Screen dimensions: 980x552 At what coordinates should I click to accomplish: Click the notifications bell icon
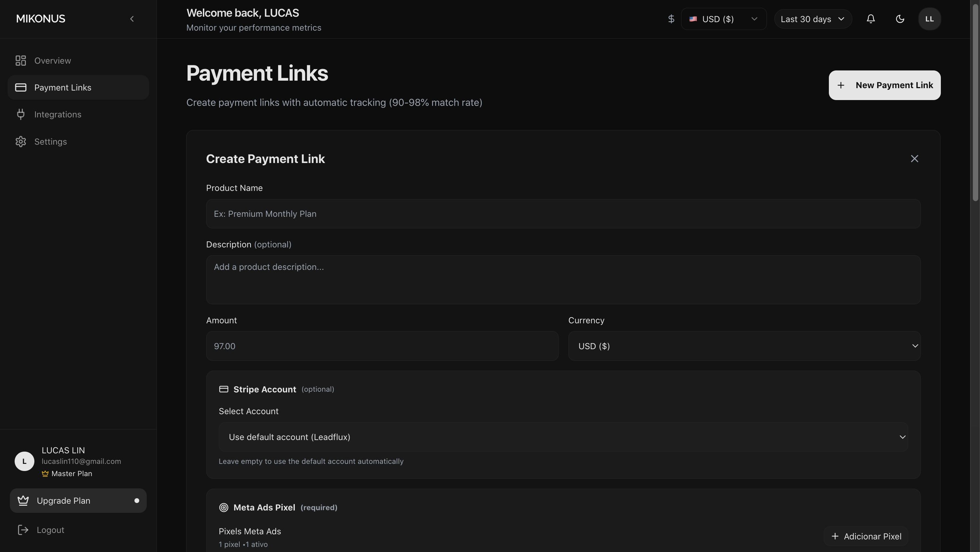[870, 19]
